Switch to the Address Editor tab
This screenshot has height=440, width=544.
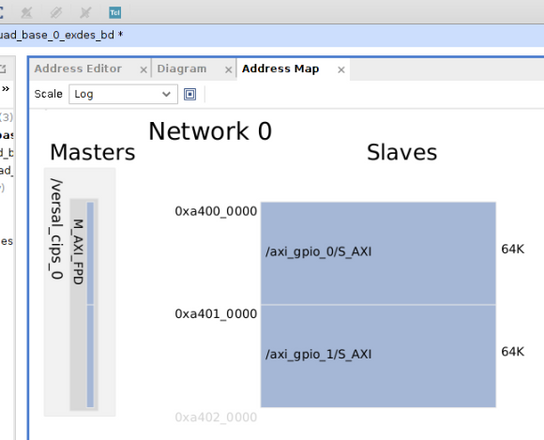pyautogui.click(x=78, y=69)
